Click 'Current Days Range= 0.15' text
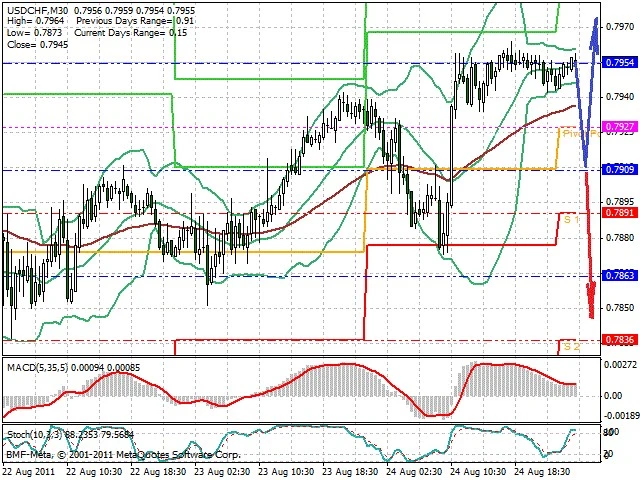This screenshot has width=640, height=480. (131, 33)
